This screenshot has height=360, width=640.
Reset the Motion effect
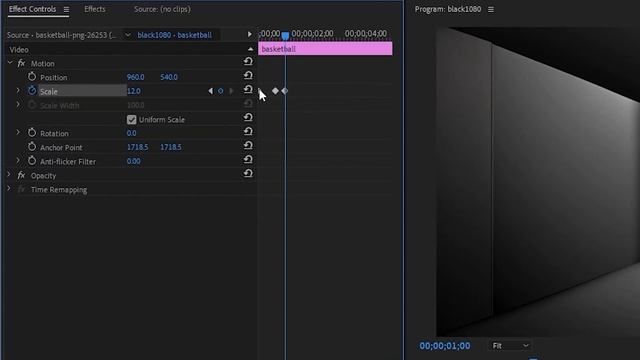tap(248, 62)
